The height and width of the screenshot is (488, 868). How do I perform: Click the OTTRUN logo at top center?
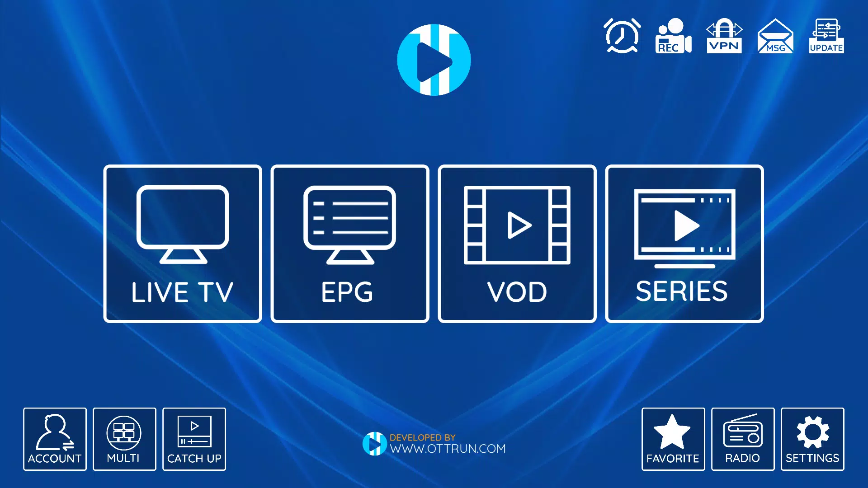pyautogui.click(x=434, y=58)
